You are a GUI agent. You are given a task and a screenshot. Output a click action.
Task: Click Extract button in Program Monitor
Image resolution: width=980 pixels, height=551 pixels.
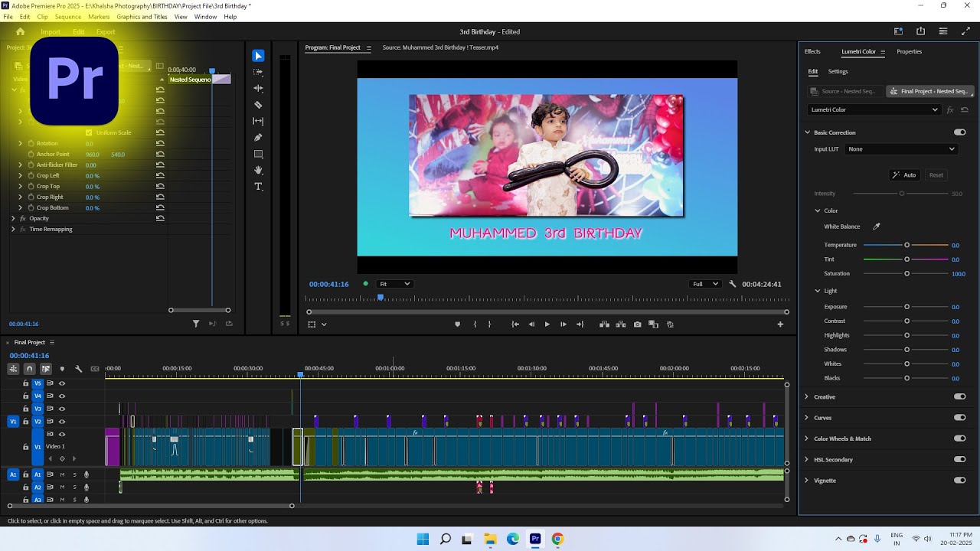pyautogui.click(x=620, y=324)
